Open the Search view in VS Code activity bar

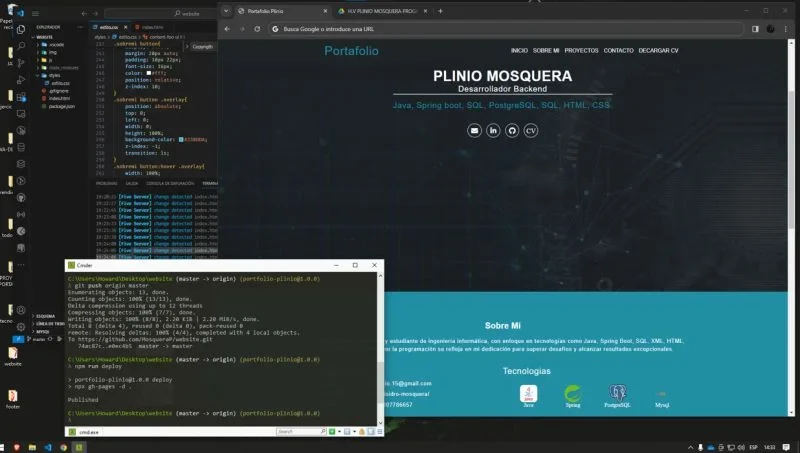[21, 46]
